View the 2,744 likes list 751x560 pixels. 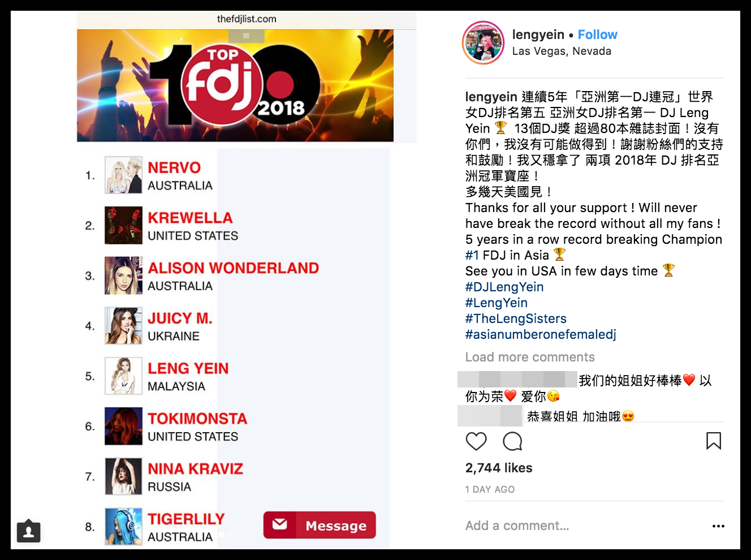(499, 468)
